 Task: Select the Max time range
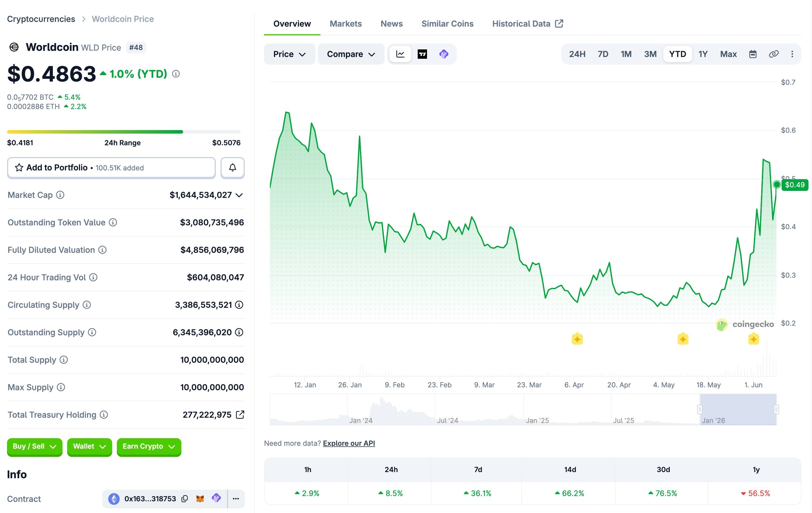[728, 54]
